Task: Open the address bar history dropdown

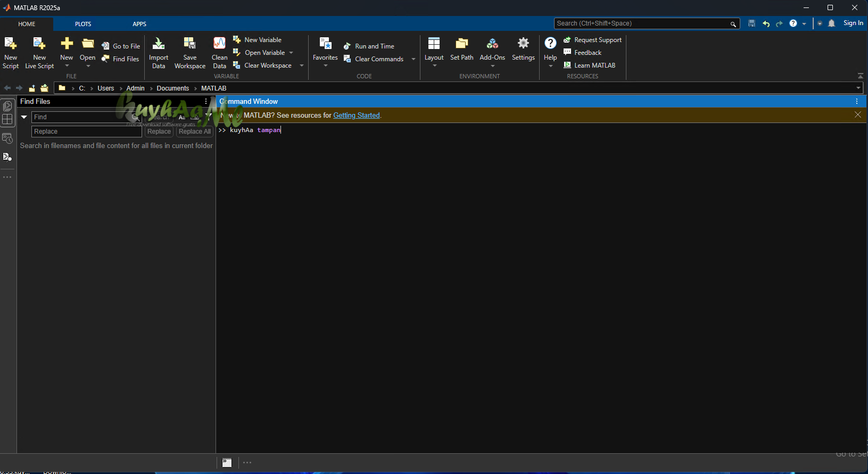Action: [x=858, y=88]
